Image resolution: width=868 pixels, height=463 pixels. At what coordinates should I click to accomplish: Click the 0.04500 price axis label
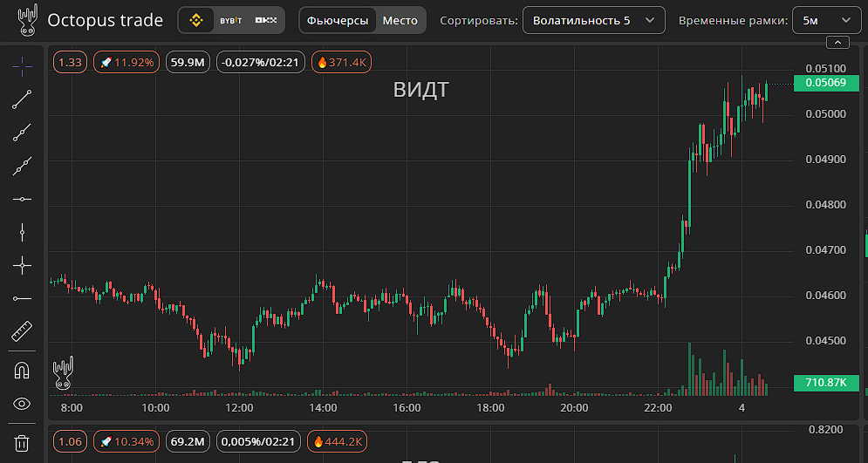[x=826, y=340]
